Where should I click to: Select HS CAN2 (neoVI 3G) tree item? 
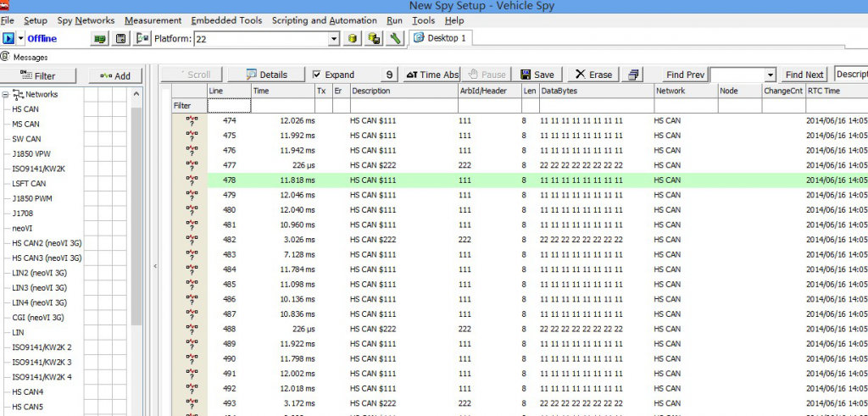tap(47, 243)
